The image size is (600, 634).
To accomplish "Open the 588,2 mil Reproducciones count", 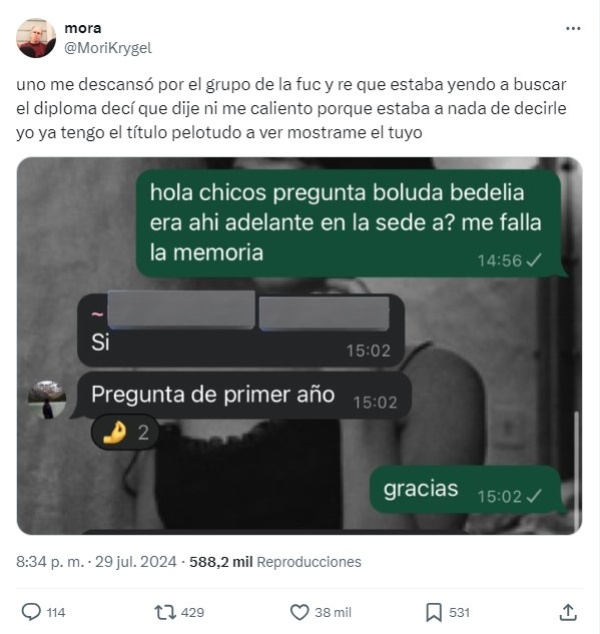I will (275, 562).
